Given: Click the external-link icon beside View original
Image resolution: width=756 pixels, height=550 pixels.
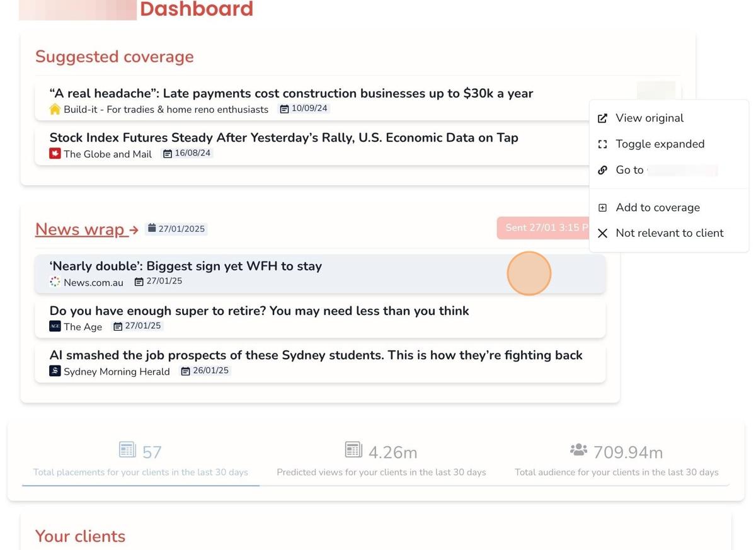Looking at the screenshot, I should click(x=603, y=118).
